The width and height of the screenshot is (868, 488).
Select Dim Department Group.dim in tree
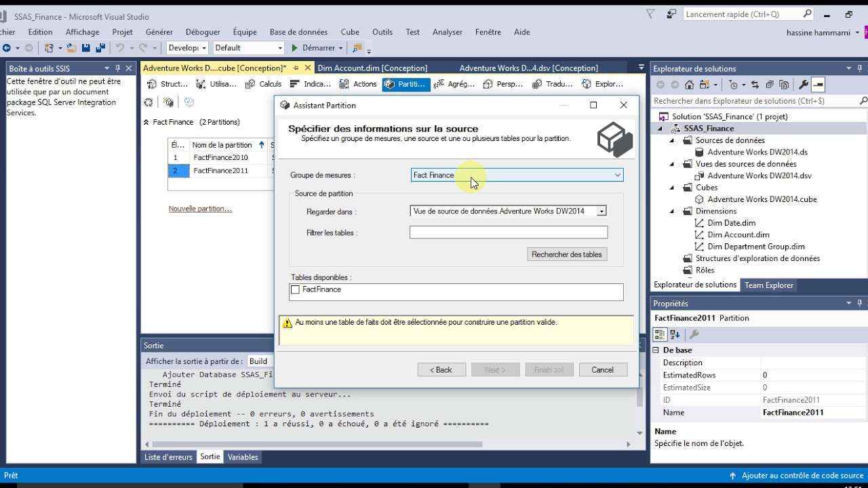756,247
